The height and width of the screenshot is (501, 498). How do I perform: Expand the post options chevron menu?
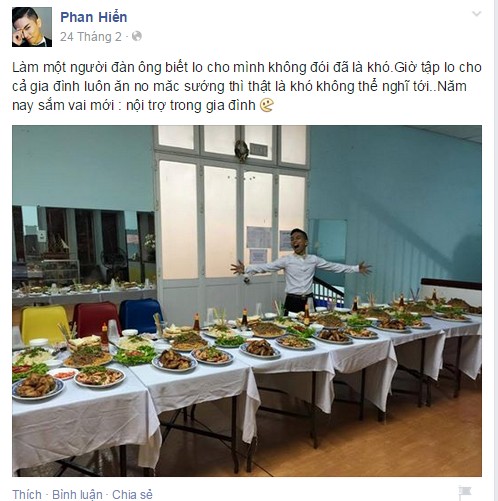pos(477,14)
